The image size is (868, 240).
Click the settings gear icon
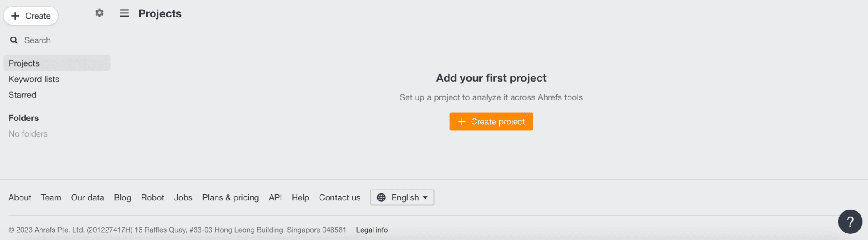click(x=99, y=13)
